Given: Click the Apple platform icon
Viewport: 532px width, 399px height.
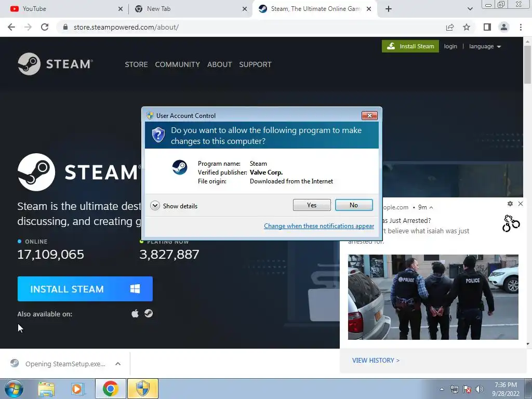Looking at the screenshot, I should click(x=135, y=313).
